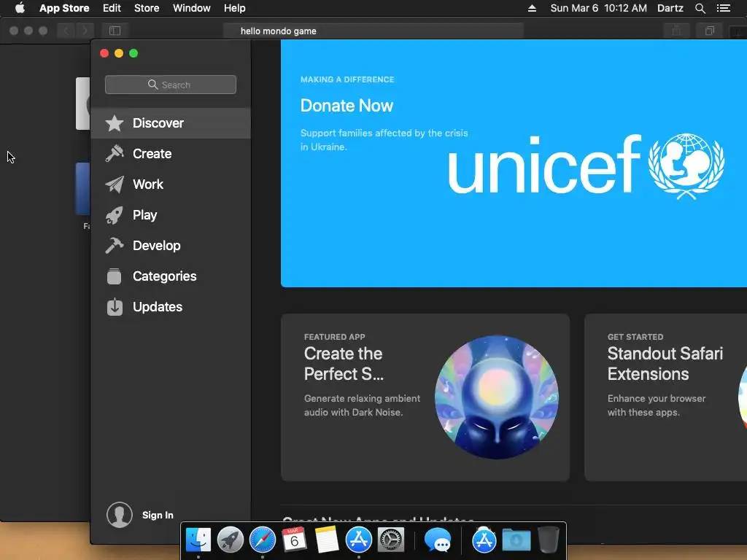Click the Develop label in sidebar
This screenshot has height=560, width=747.
click(x=157, y=246)
